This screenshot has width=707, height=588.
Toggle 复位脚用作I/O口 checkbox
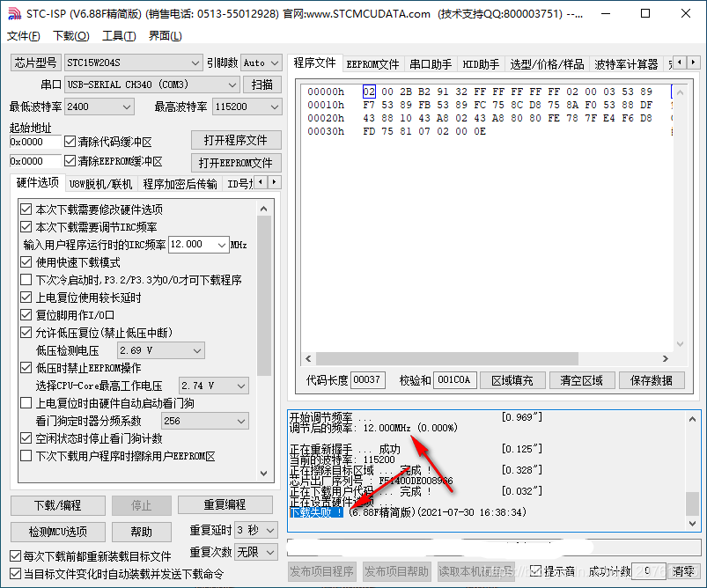(26, 315)
